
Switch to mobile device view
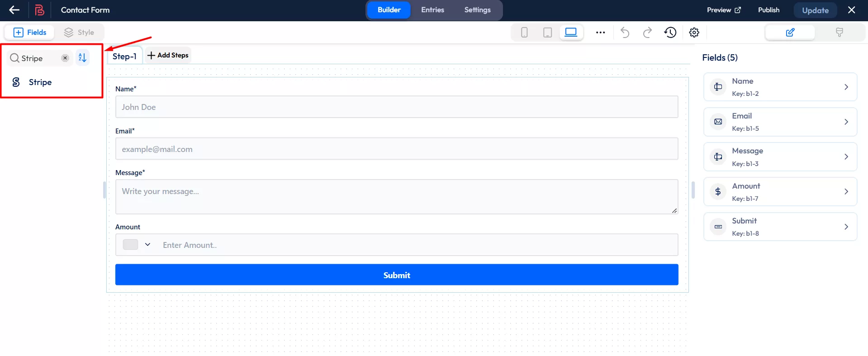pos(524,32)
